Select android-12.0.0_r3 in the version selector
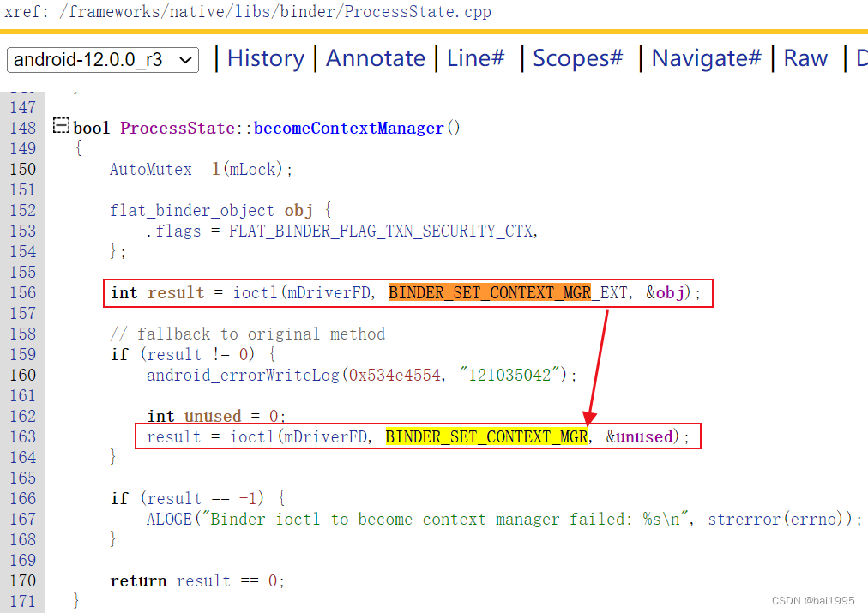This screenshot has width=868, height=613. tap(94, 60)
